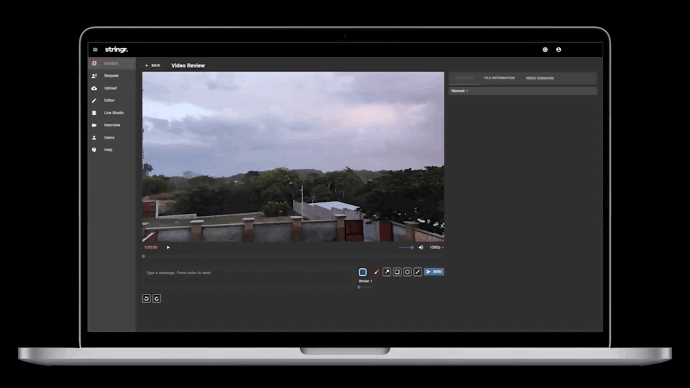Go to Request in the sidebar
The height and width of the screenshot is (388, 690).
(112, 76)
